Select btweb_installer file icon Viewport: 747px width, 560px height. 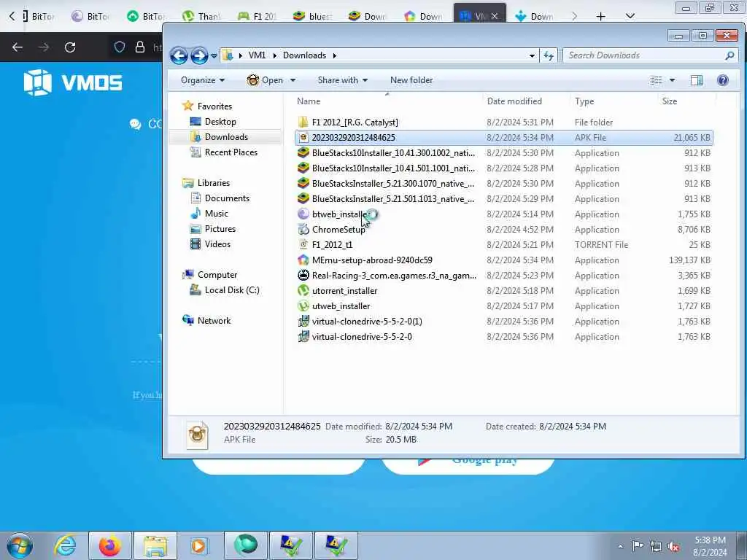pos(303,214)
